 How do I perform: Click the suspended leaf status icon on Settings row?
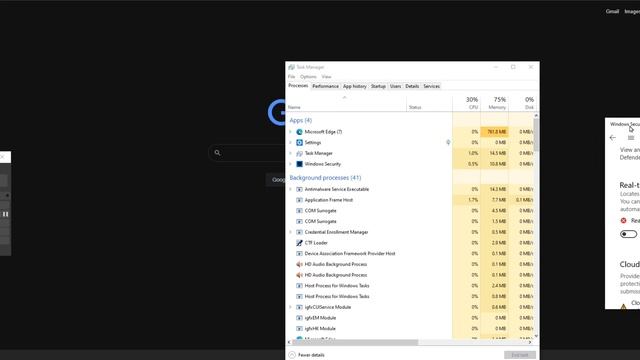(x=448, y=142)
